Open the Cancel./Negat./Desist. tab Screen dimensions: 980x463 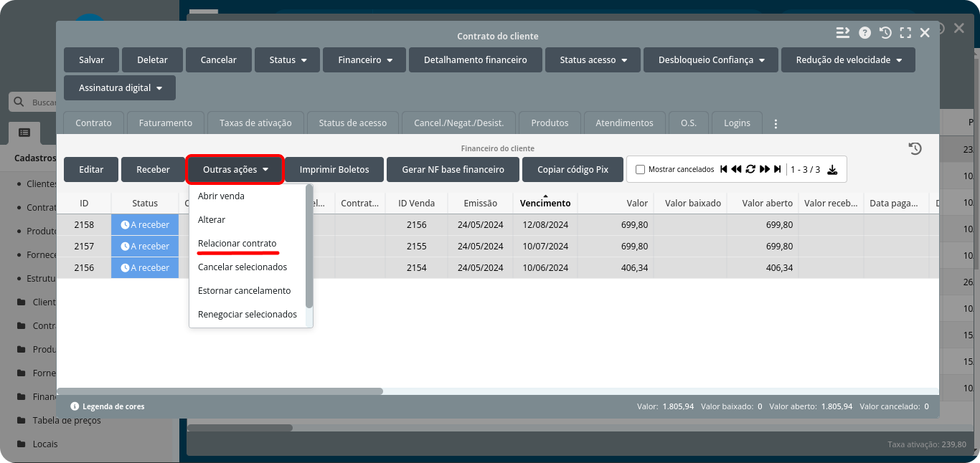coord(459,123)
